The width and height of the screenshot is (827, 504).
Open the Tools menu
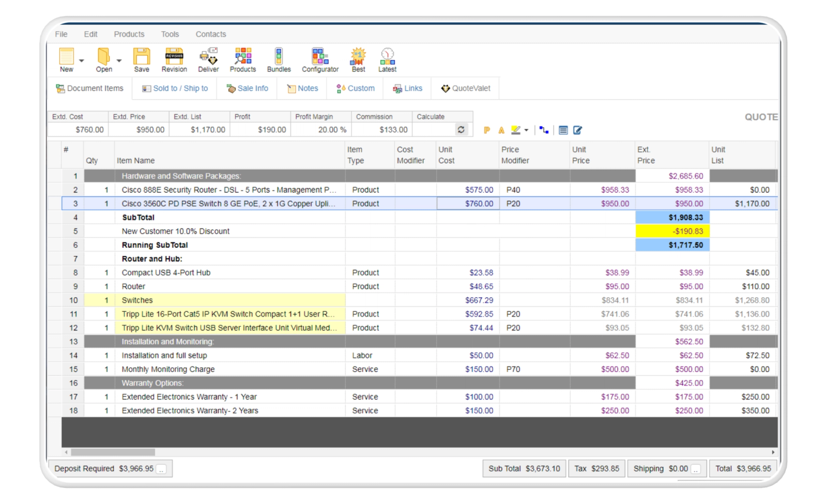point(170,34)
